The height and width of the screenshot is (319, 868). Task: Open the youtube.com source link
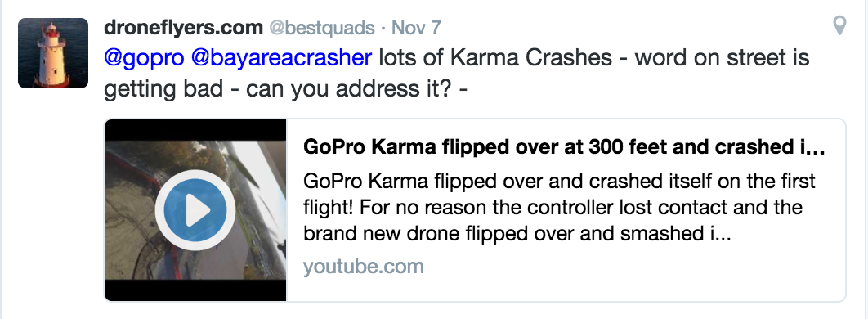point(363,267)
